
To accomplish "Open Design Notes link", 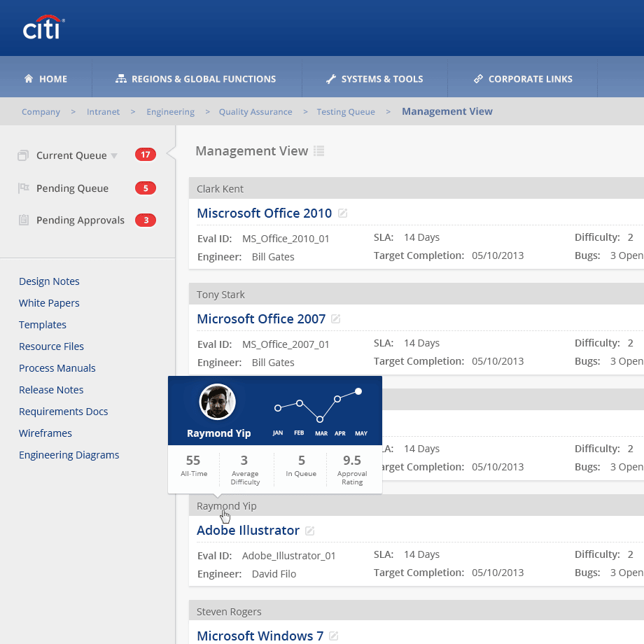I will [x=49, y=281].
